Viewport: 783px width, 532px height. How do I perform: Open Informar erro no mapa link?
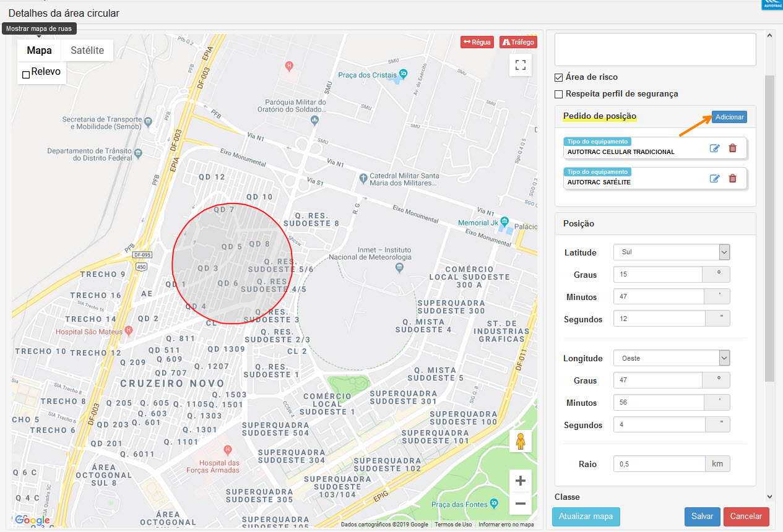pyautogui.click(x=506, y=525)
